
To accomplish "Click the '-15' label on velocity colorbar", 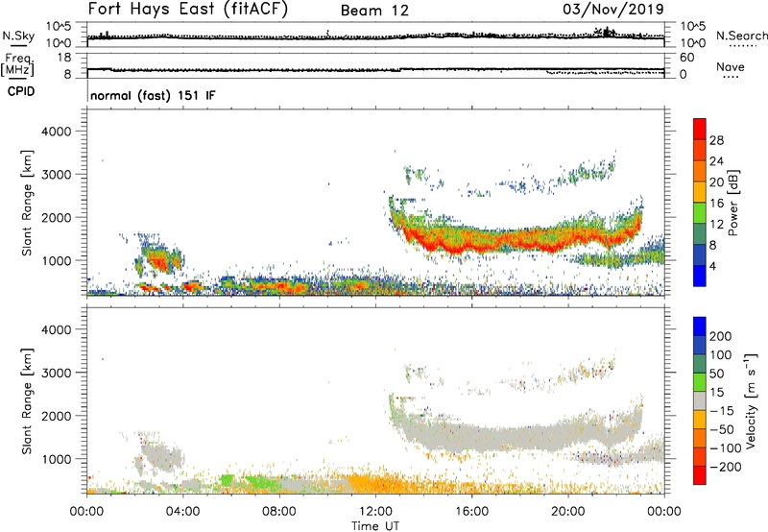I will (x=722, y=410).
